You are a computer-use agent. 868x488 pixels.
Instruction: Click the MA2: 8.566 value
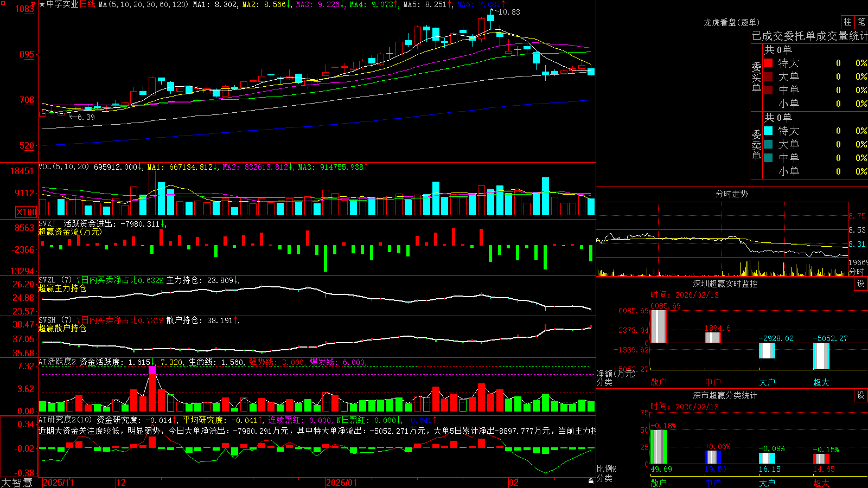pyautogui.click(x=264, y=4)
